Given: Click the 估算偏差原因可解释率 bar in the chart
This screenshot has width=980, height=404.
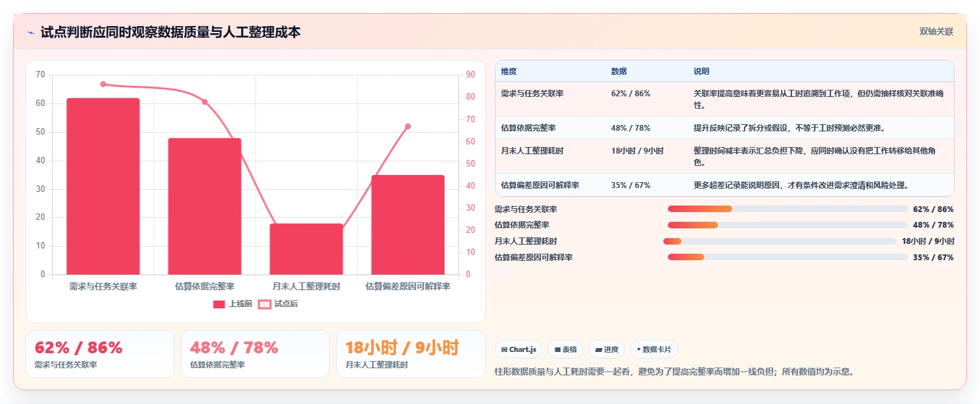Looking at the screenshot, I should (408, 224).
